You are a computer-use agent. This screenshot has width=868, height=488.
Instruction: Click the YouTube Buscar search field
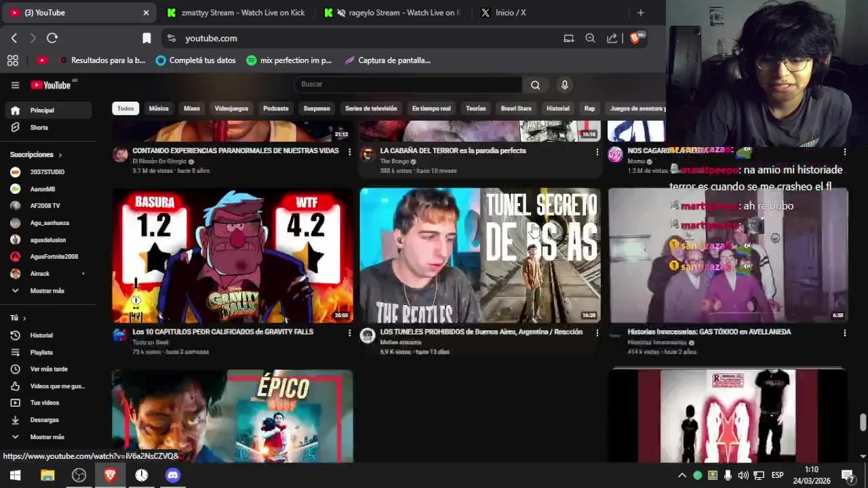point(408,85)
